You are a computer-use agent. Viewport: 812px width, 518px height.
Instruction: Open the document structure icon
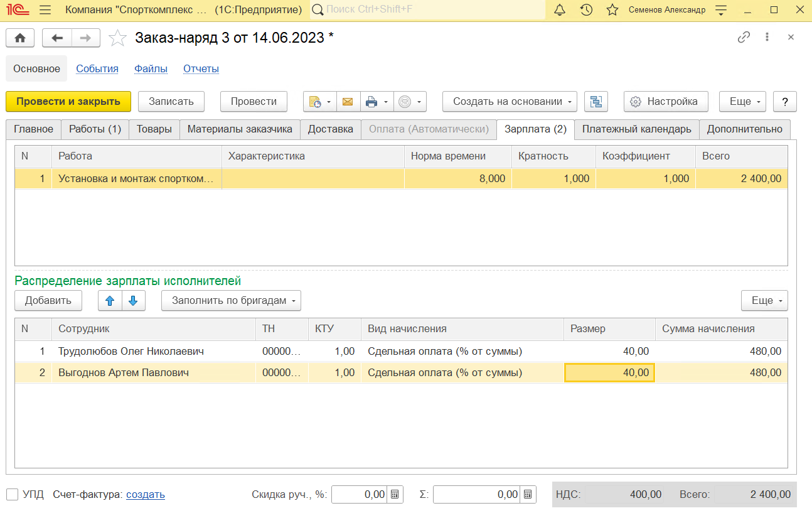coord(596,101)
